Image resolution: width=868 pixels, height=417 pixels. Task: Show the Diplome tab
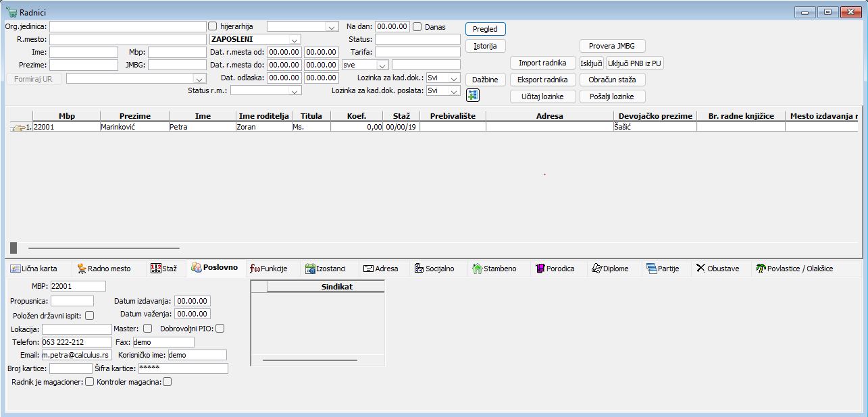(611, 269)
